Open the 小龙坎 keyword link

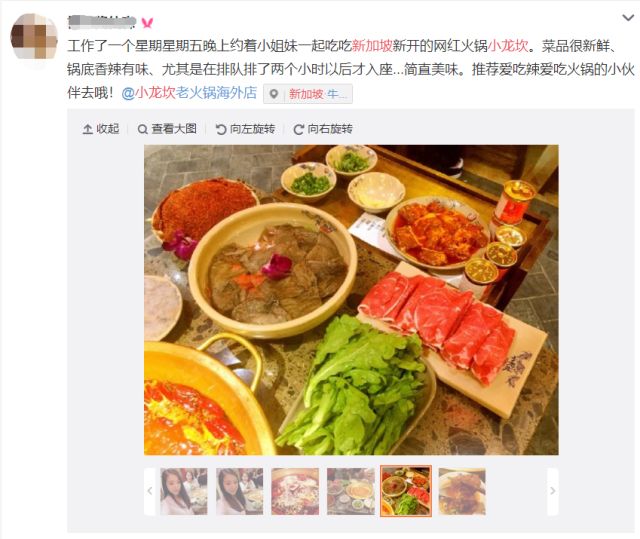(508, 46)
